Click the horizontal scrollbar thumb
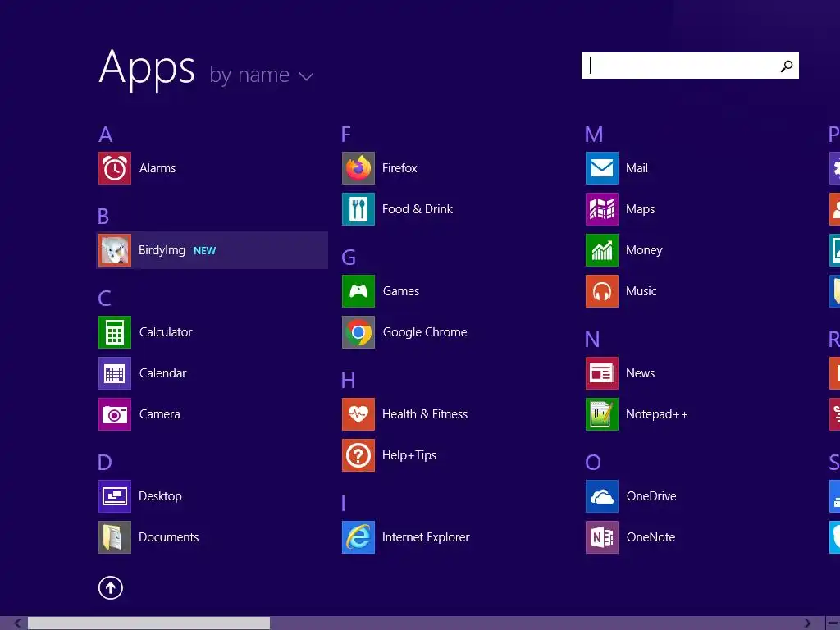 [149, 623]
